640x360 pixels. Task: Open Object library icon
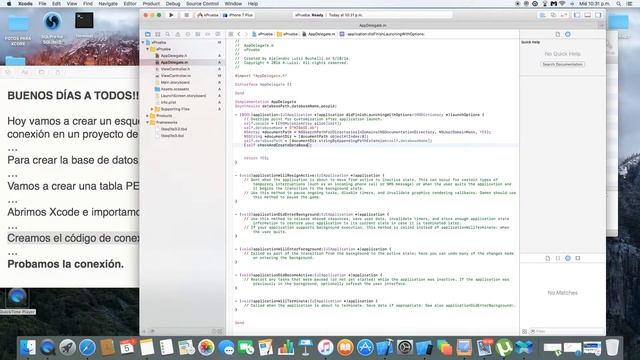point(568,258)
